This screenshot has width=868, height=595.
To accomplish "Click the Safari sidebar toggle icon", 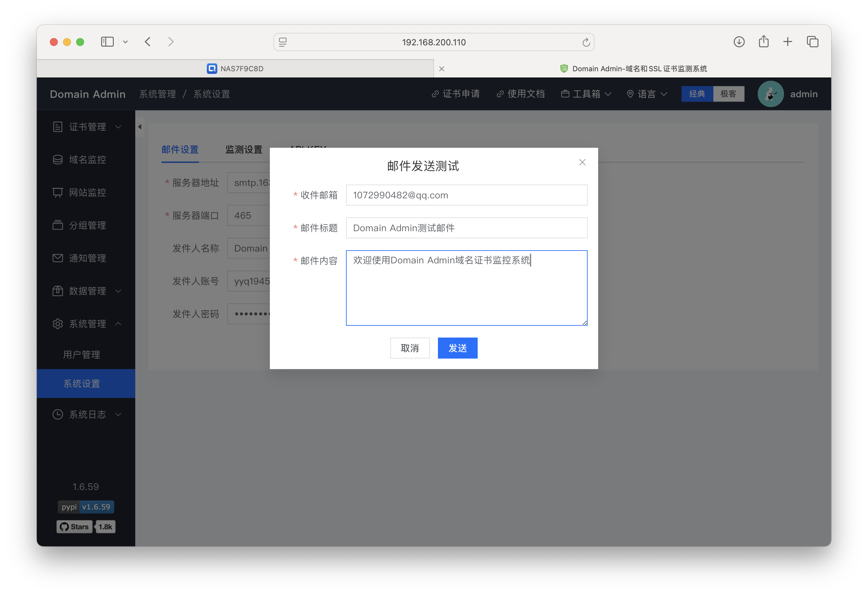I will (107, 42).
